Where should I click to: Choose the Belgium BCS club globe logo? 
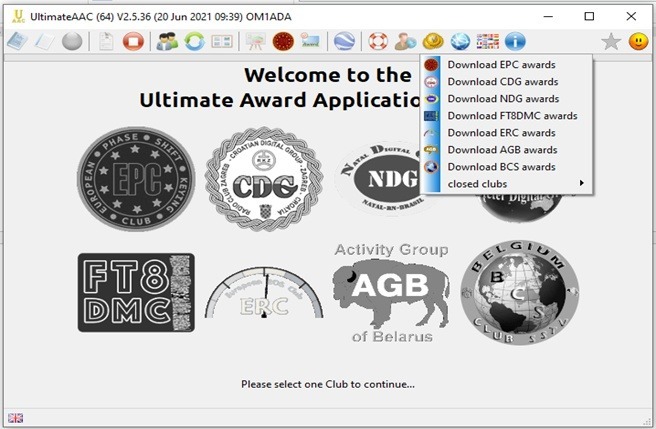(520, 292)
